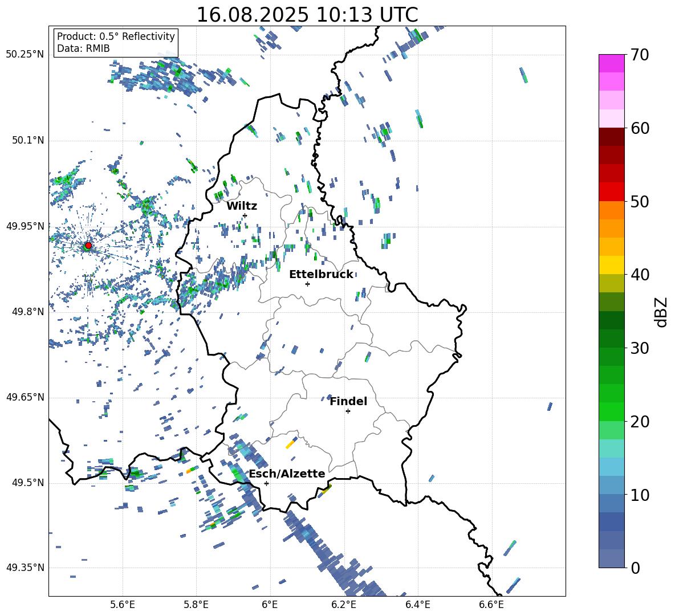675x616 pixels.
Task: Click the colorbar tick value 0
Action: pyautogui.click(x=635, y=568)
